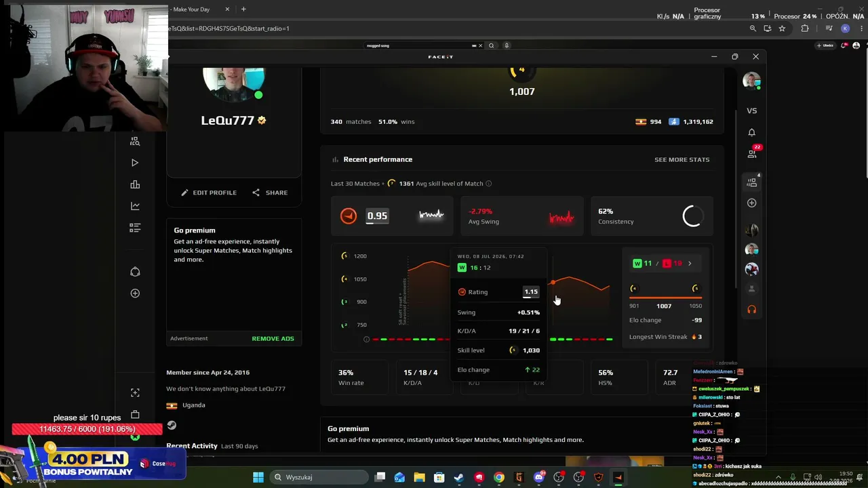Screen dimensions: 868x488
Task: Click the Avg Swing -2.79% card
Action: [x=521, y=216]
